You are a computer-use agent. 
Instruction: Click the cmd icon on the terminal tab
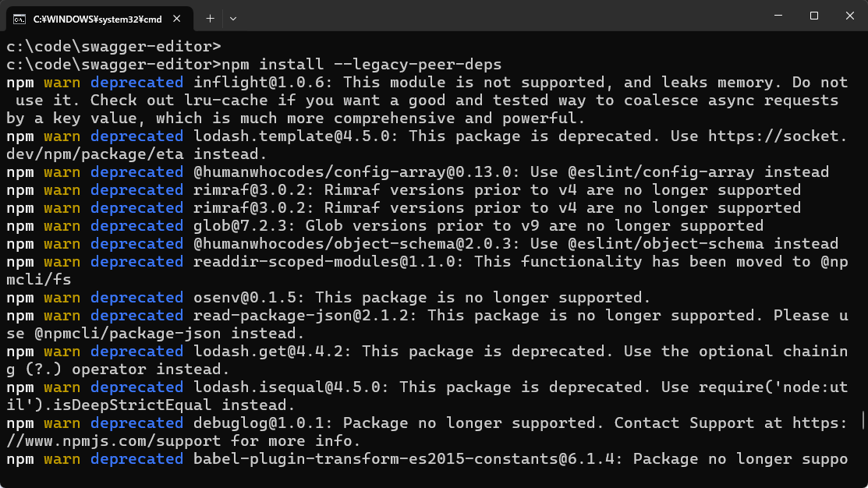[21, 19]
